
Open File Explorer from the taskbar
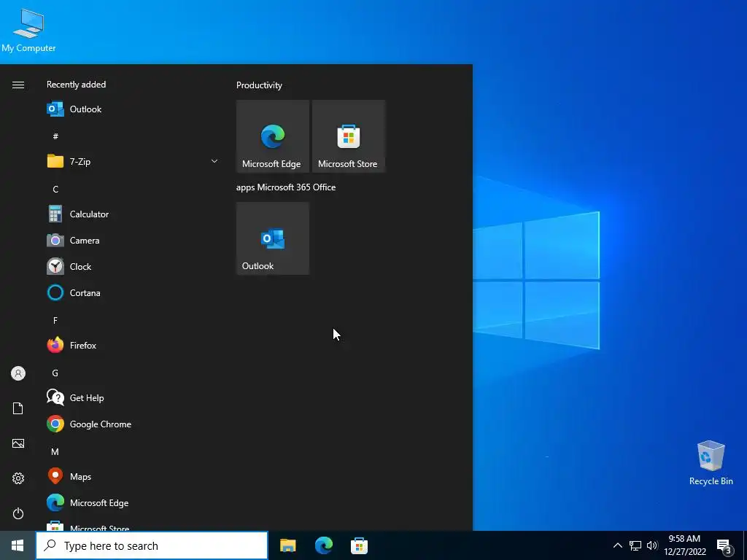287,545
